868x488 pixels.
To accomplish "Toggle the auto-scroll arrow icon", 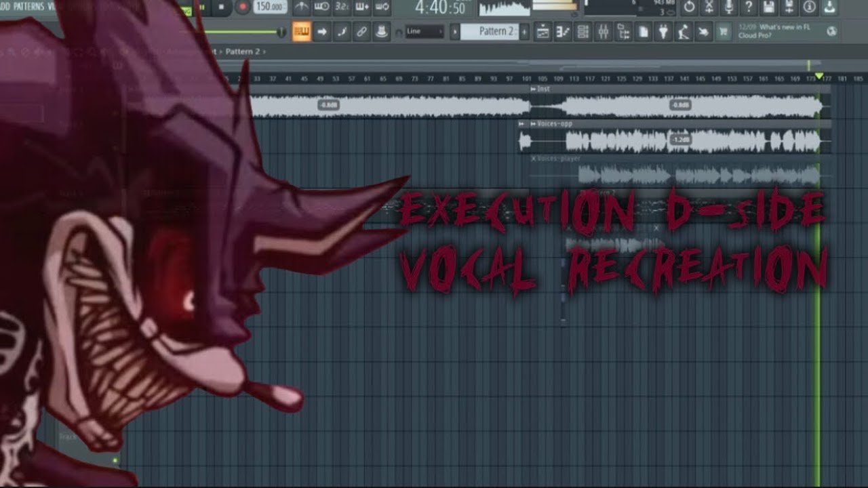I will tap(322, 31).
